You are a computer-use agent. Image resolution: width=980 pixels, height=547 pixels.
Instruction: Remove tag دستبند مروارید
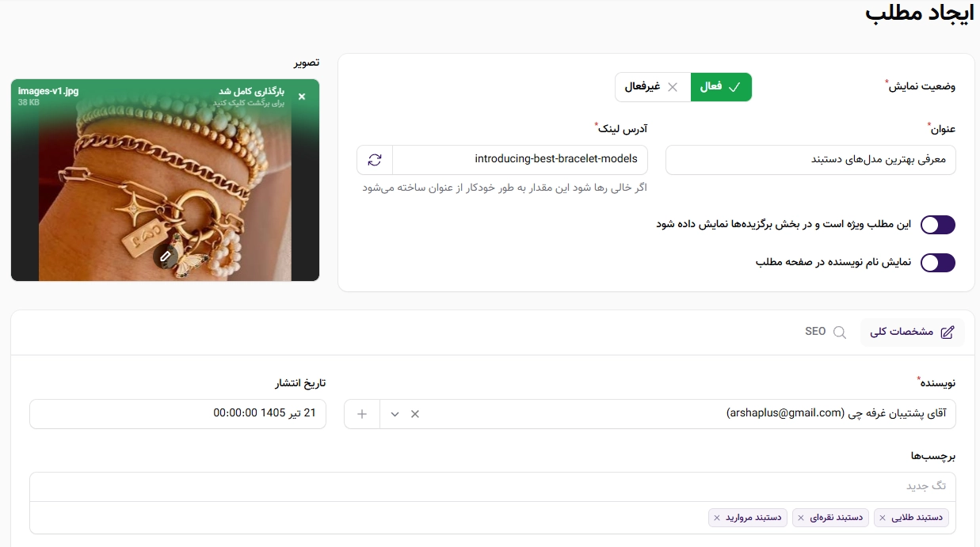click(717, 518)
